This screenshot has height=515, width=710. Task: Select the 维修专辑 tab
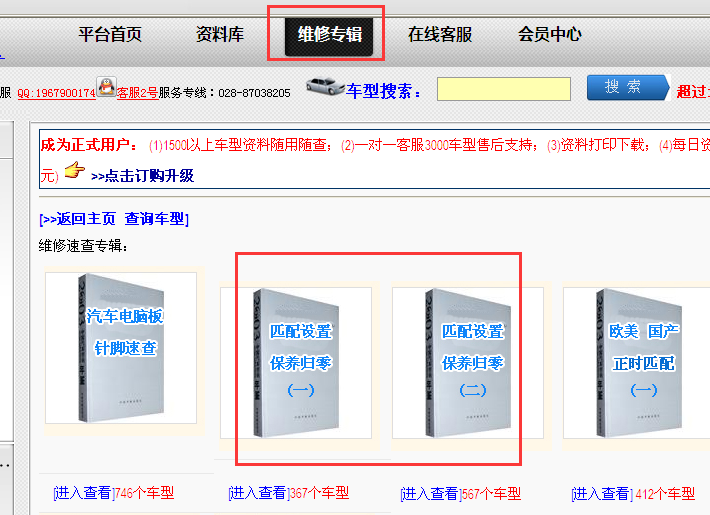329,35
